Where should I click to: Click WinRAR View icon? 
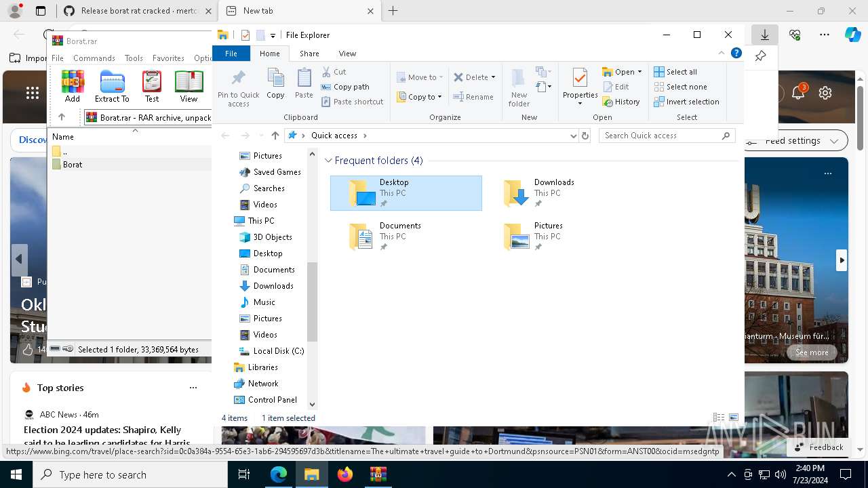[189, 86]
